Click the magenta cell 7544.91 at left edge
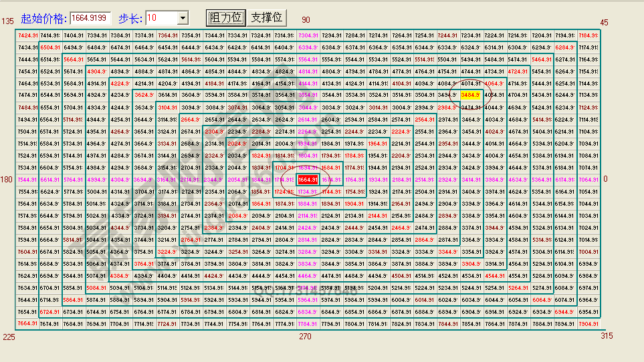Screen dimensions: 644x362 pyautogui.click(x=28, y=180)
